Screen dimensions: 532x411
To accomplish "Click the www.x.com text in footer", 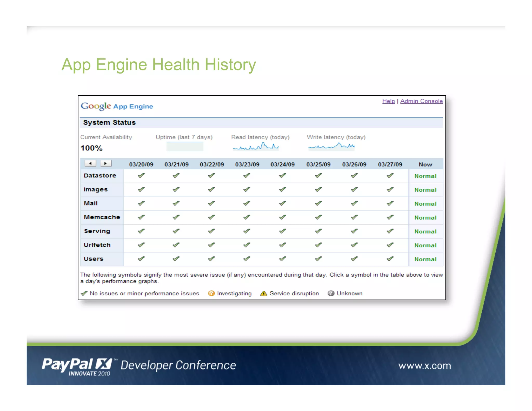I will [425, 366].
